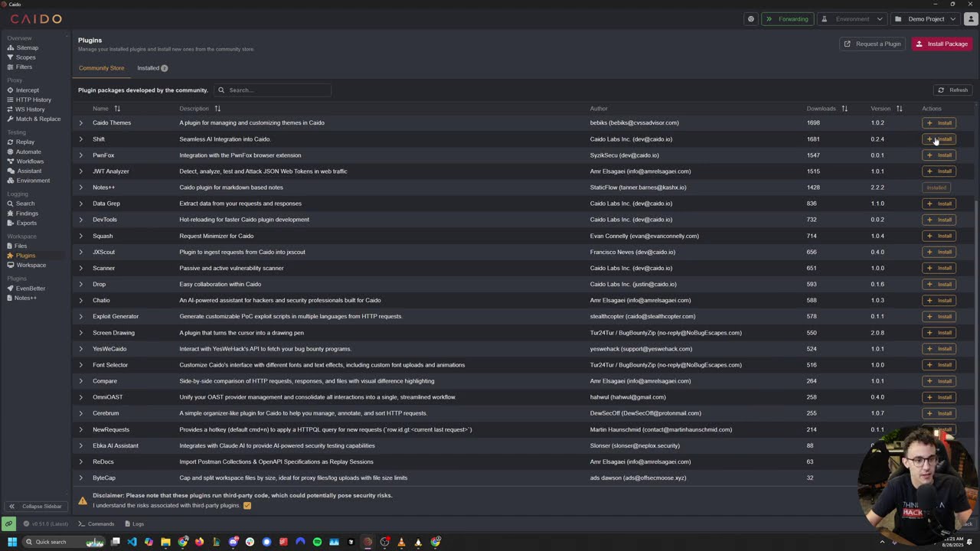
Task: Sort plugins by Version column
Action: click(x=899, y=109)
